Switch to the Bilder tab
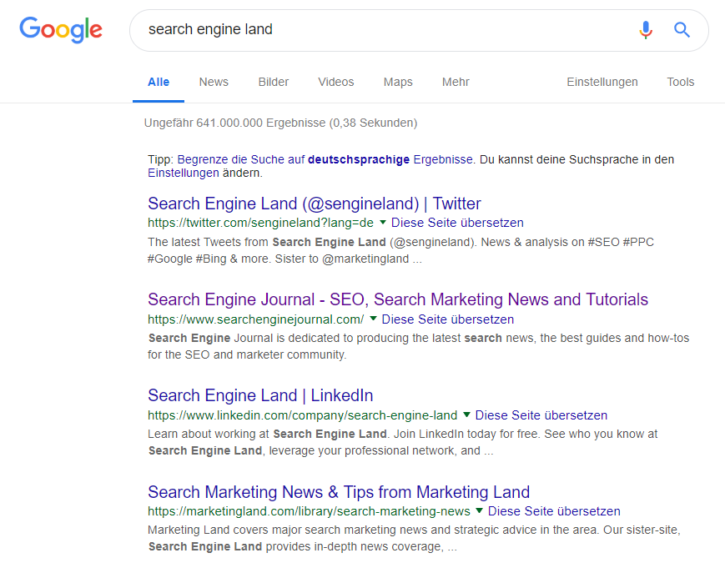This screenshot has width=725, height=588. click(x=273, y=82)
